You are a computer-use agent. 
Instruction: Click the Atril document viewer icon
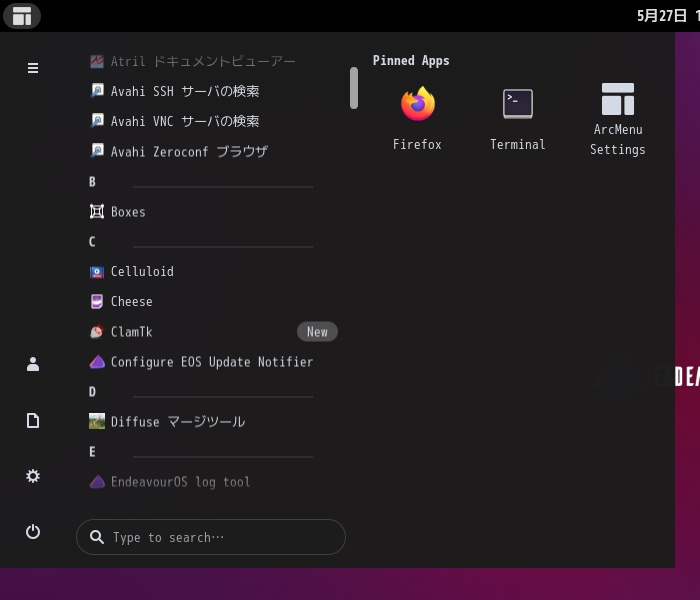97,61
